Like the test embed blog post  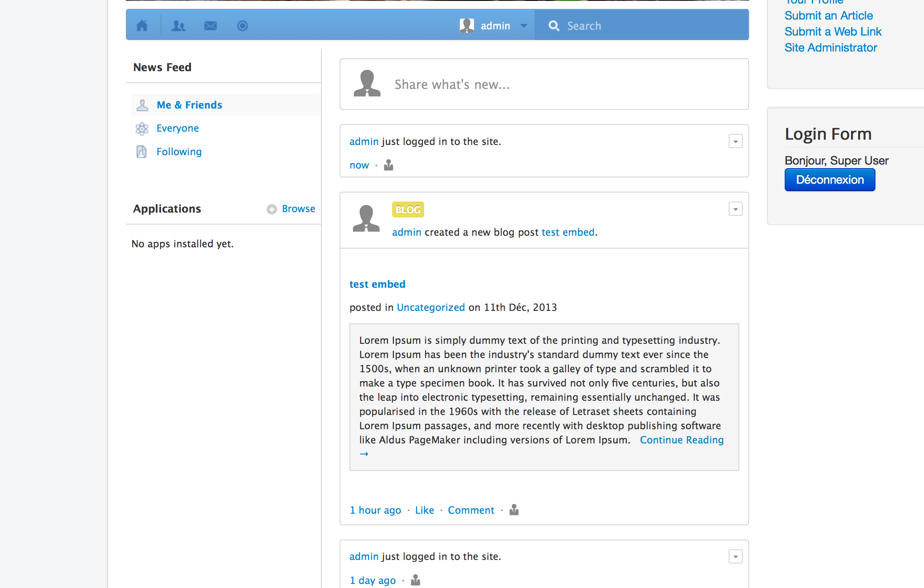click(424, 510)
